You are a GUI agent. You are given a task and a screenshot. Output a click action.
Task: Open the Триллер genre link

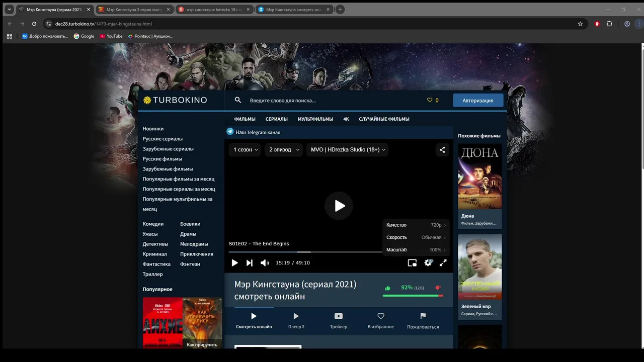click(x=153, y=274)
